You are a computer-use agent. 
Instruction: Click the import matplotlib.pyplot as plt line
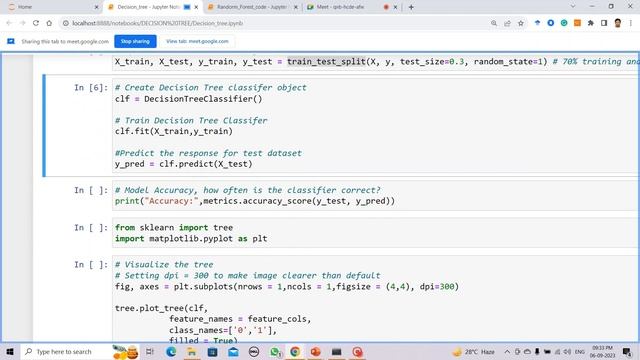pos(191,239)
